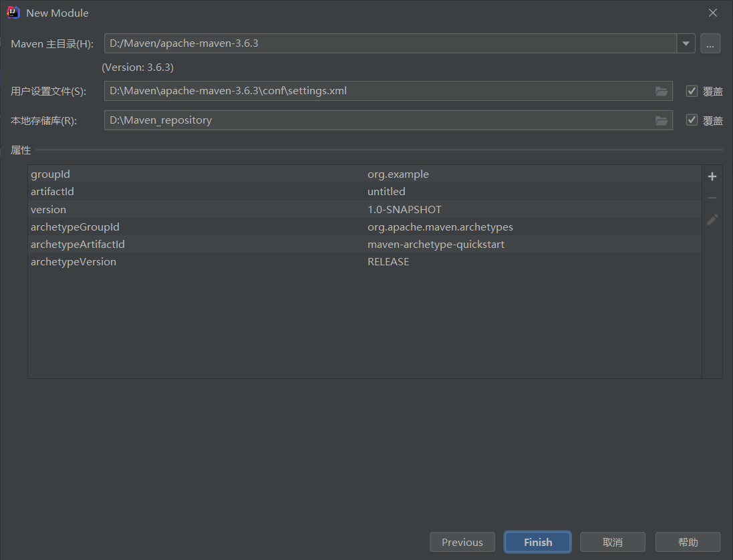Click the add property plus icon

point(712,176)
